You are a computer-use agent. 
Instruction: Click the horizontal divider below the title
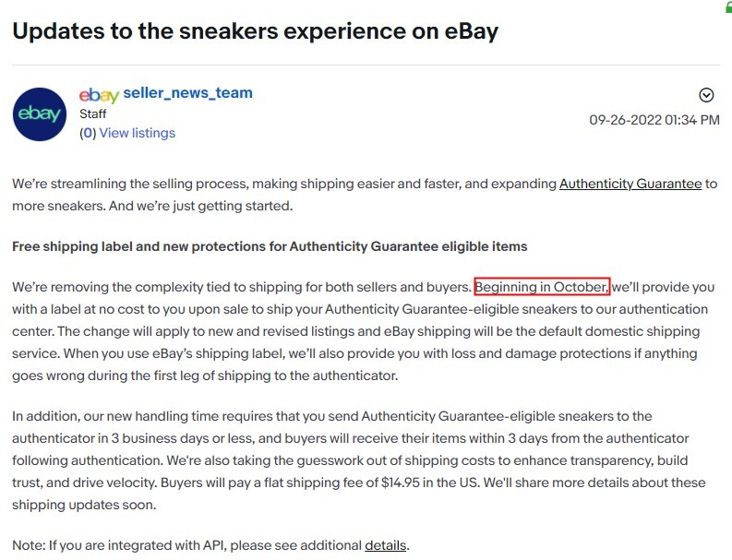366,65
